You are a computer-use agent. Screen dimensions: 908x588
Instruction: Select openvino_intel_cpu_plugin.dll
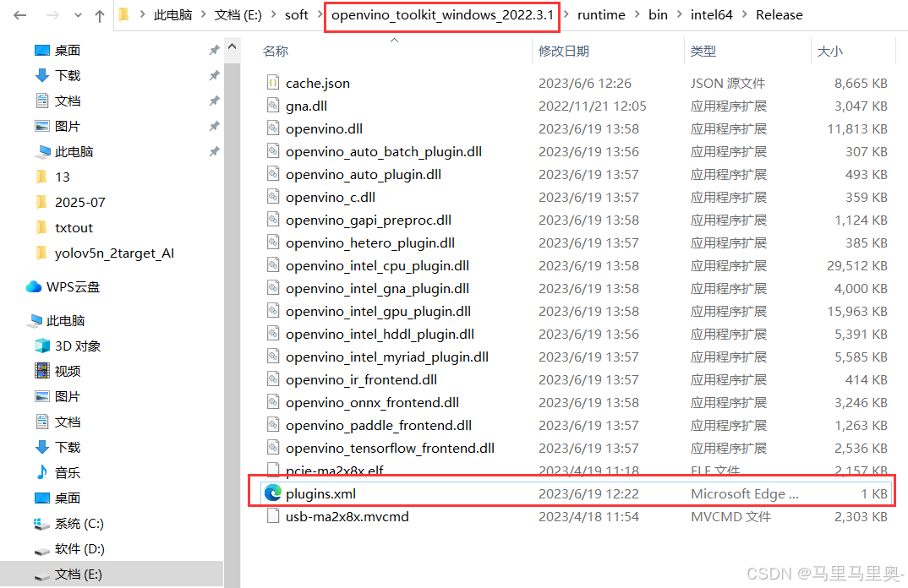pyautogui.click(x=377, y=265)
